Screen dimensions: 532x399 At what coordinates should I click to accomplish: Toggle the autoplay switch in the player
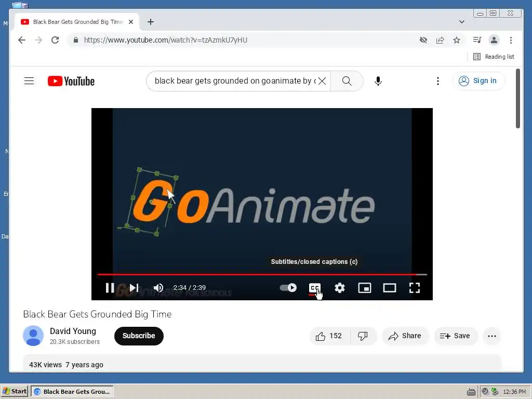[x=288, y=288]
